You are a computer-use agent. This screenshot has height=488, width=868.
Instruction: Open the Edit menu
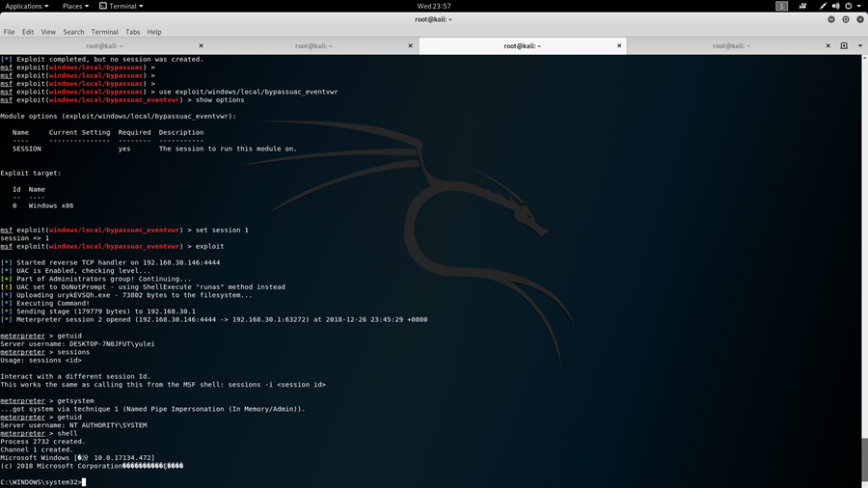click(28, 32)
